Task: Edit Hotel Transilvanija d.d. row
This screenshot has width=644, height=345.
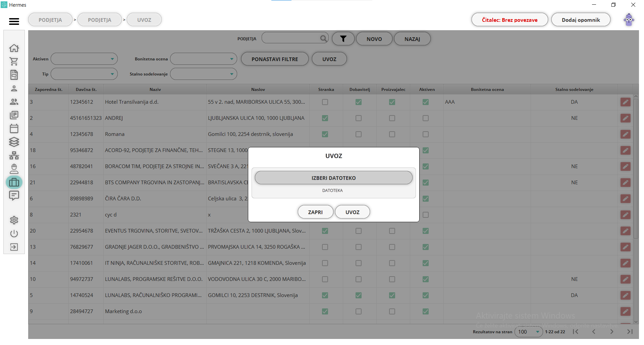Action: 625,102
